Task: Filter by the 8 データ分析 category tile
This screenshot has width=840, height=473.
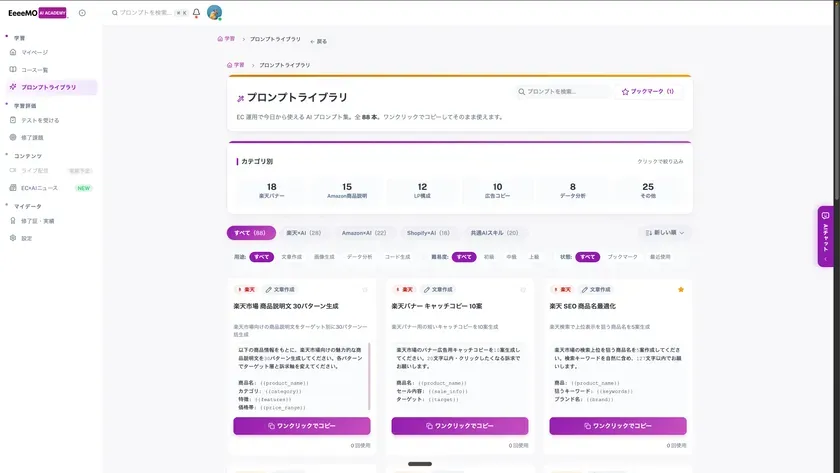Action: pyautogui.click(x=573, y=190)
